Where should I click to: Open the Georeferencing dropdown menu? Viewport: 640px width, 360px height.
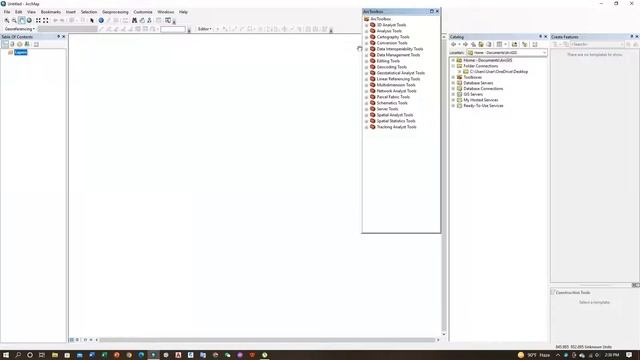click(x=20, y=29)
